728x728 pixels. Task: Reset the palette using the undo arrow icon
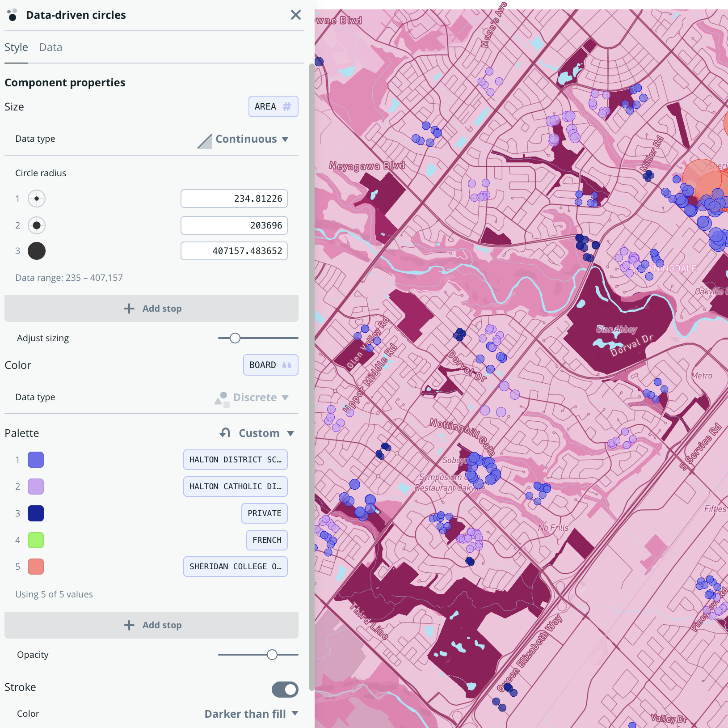coord(224,433)
